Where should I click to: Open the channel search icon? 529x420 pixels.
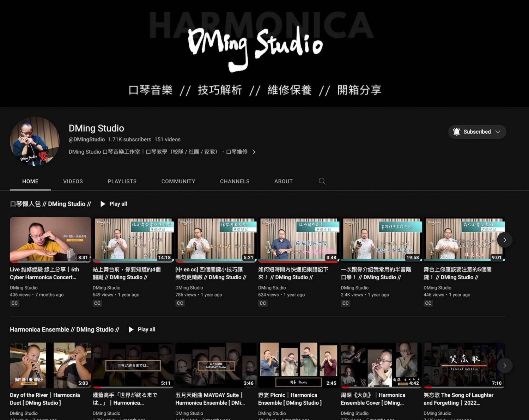(x=322, y=181)
